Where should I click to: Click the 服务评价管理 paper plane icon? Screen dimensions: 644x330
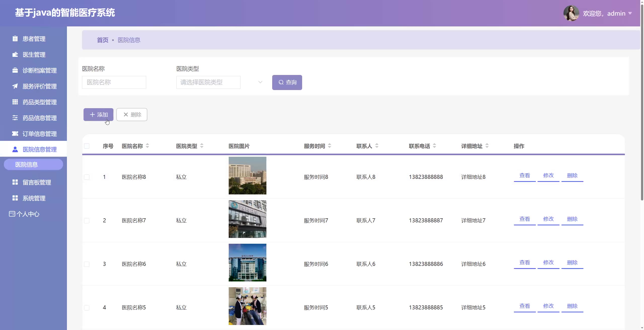(x=15, y=86)
